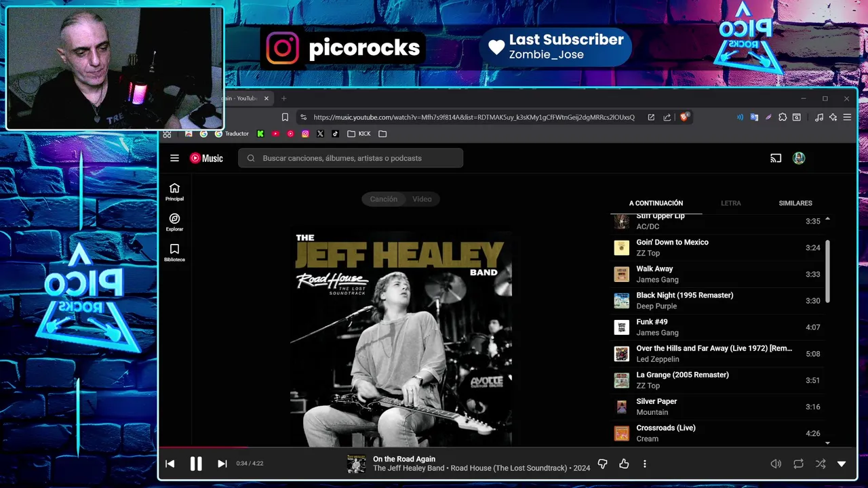This screenshot has width=868, height=488.
Task: Pause the current song
Action: click(196, 464)
